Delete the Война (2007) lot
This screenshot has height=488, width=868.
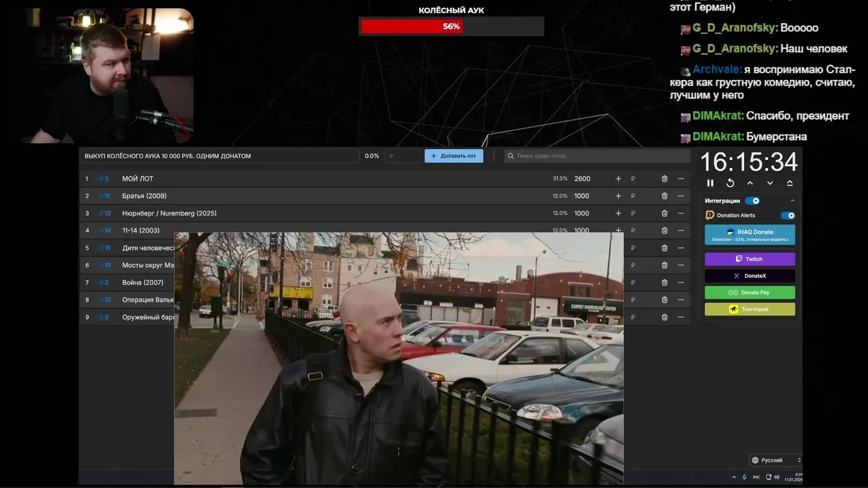[x=665, y=283]
